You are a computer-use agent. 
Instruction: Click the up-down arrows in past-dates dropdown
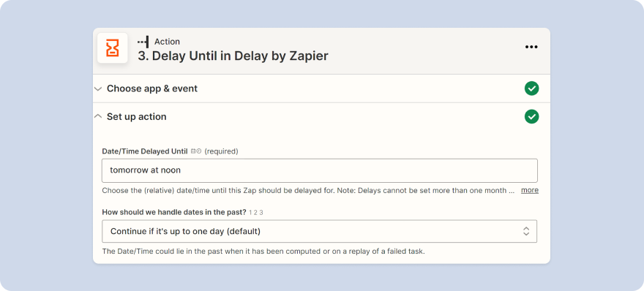[526, 231]
